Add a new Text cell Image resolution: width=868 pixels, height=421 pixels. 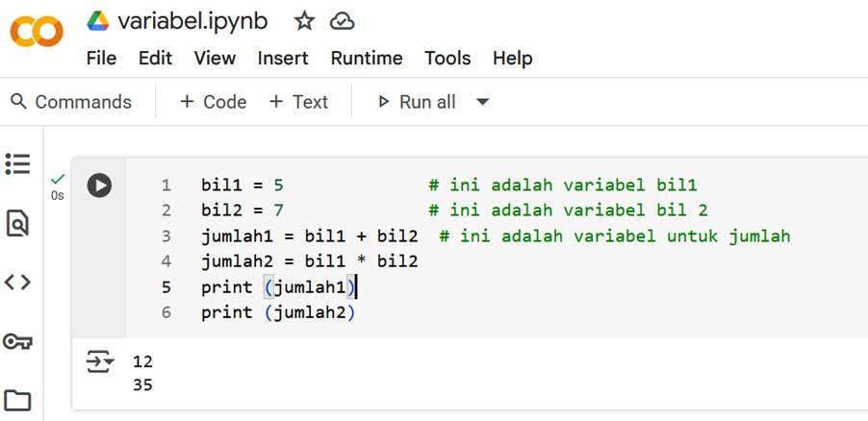tap(298, 102)
